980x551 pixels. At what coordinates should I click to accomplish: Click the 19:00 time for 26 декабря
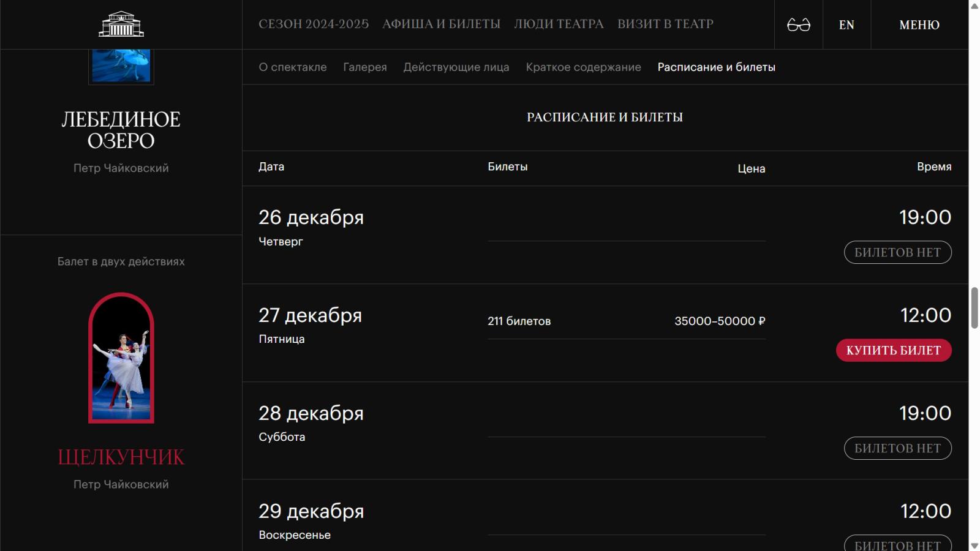point(925,217)
